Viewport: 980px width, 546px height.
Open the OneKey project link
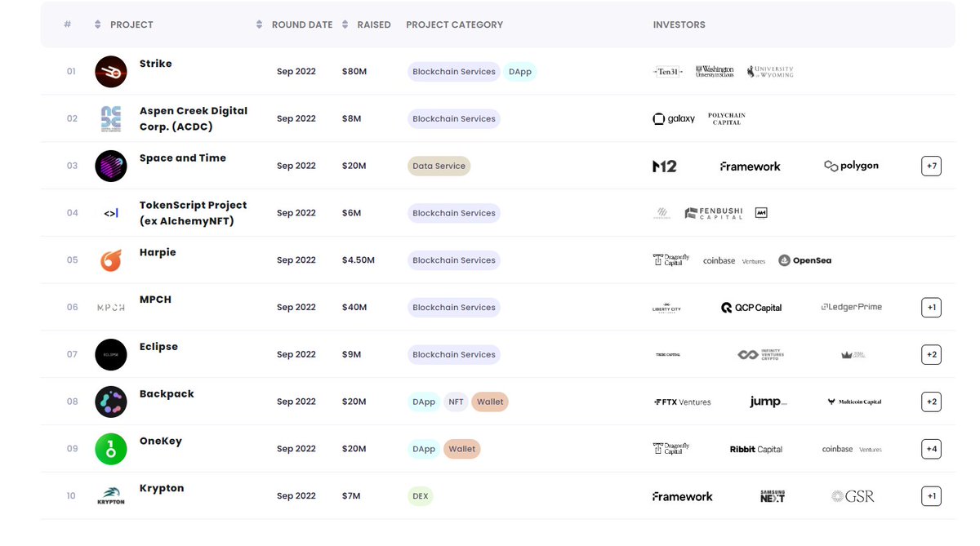[161, 441]
